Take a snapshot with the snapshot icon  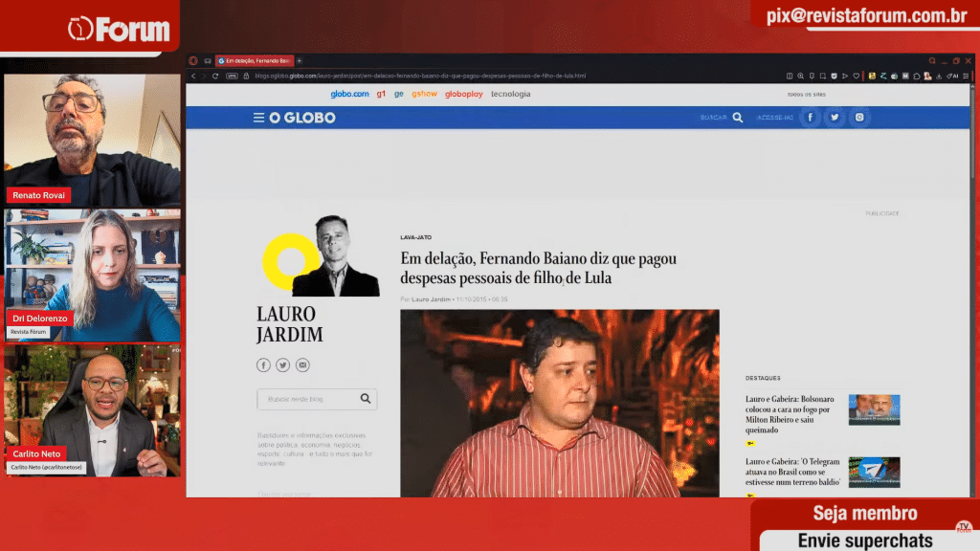click(823, 76)
